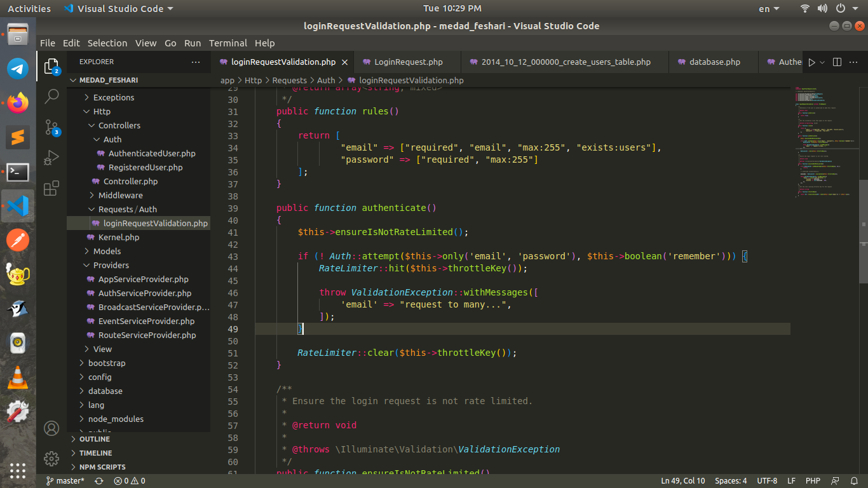Open AuthenticatedUser.php in explorer
868x488 pixels.
139,153
